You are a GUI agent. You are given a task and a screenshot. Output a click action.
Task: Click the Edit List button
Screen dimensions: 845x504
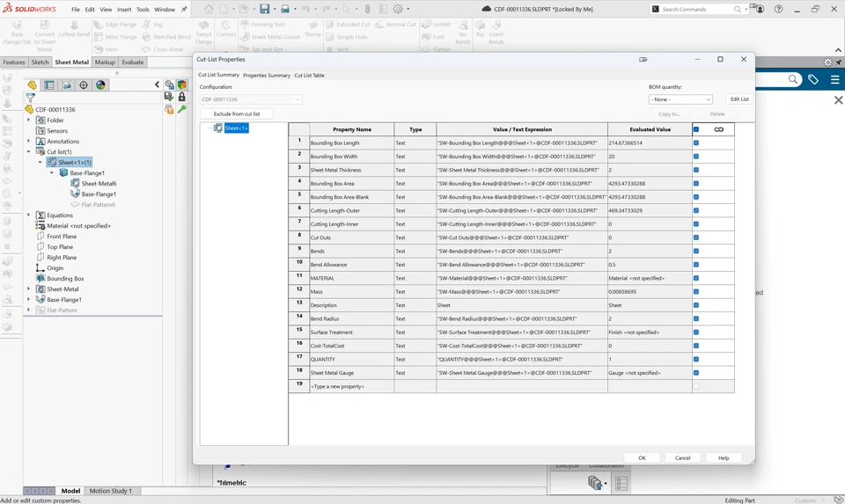tap(738, 99)
